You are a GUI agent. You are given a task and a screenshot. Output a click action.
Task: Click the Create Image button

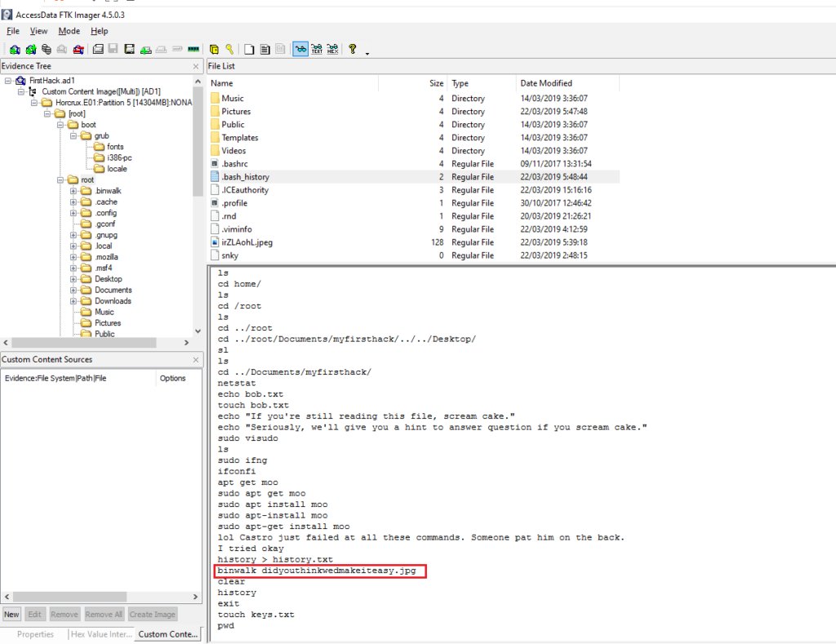pos(152,614)
